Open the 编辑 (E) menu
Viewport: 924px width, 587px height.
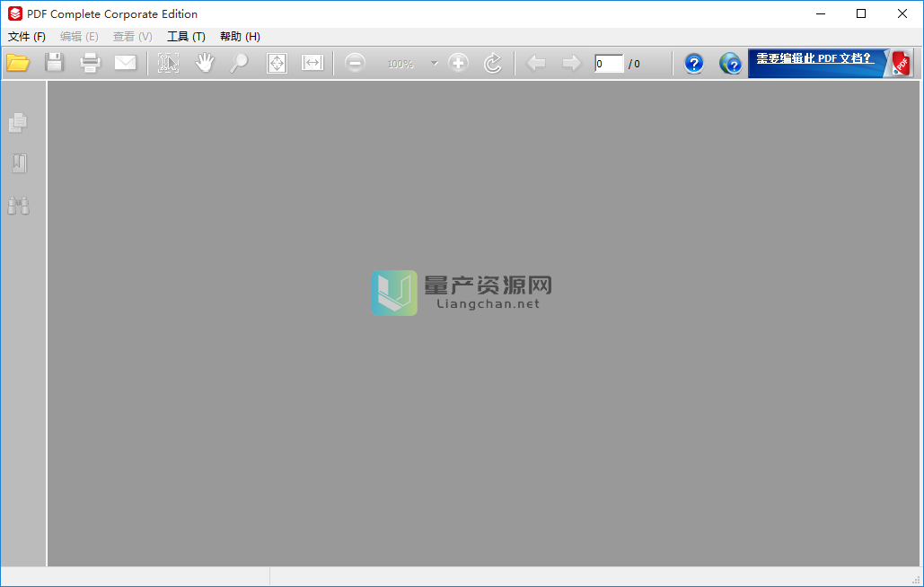pos(79,37)
